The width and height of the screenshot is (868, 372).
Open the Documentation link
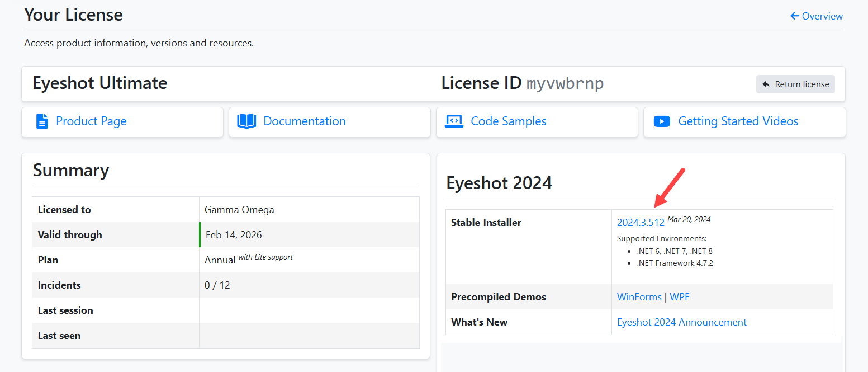(x=305, y=121)
